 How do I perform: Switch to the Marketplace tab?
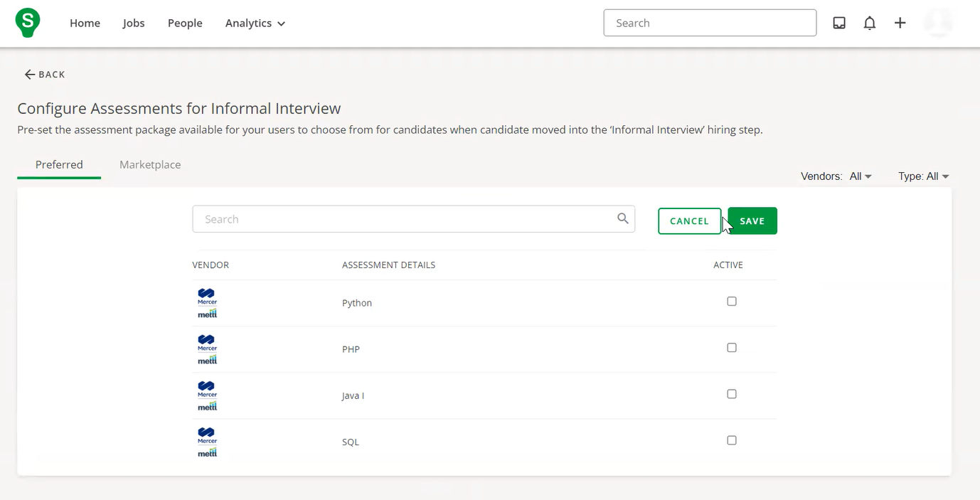coord(150,164)
